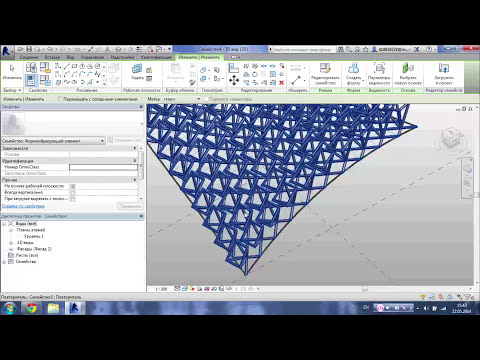The width and height of the screenshot is (480, 360).
Task: Click the Применить button
Action: pos(130,206)
